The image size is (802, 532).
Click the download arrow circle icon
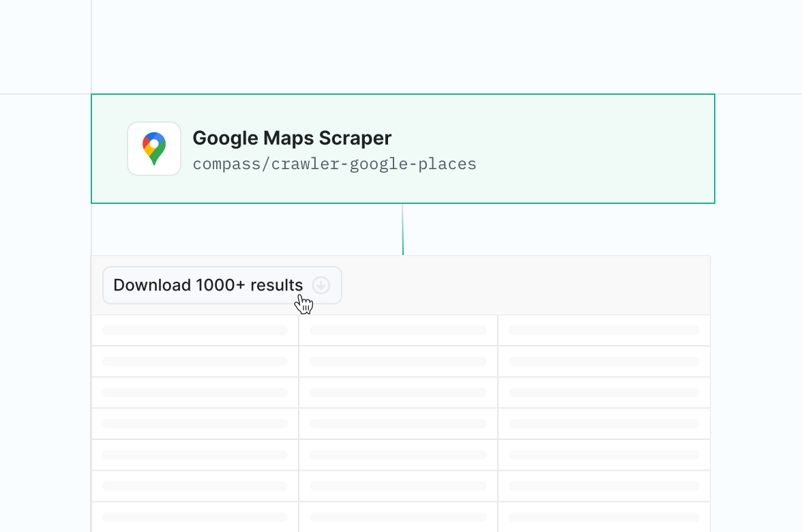tap(321, 285)
